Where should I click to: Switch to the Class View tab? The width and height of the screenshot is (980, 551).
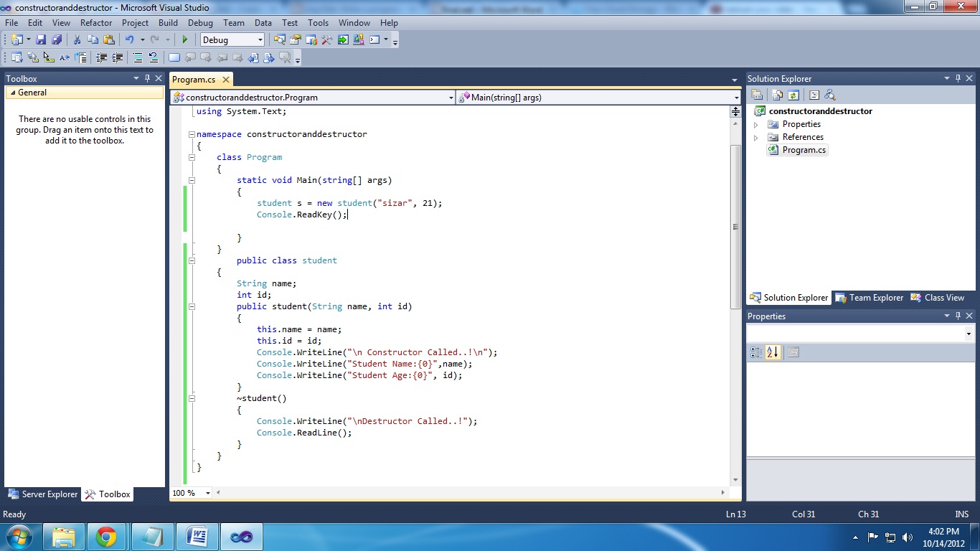[x=938, y=298]
